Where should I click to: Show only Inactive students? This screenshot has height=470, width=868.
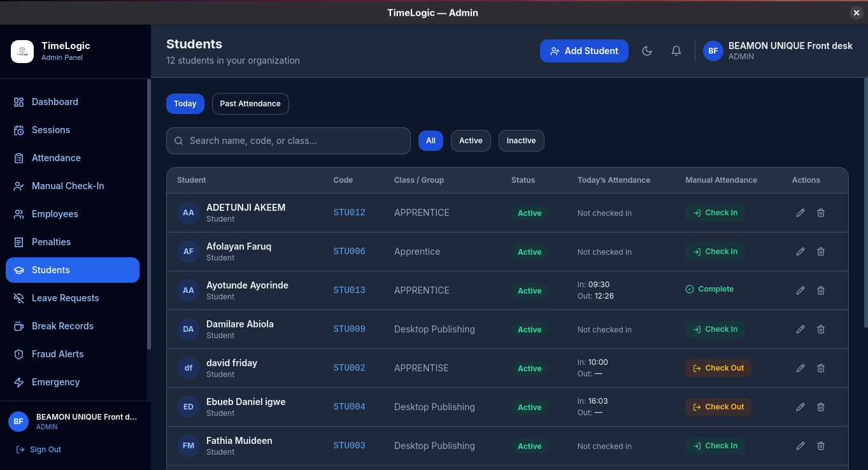(x=521, y=141)
